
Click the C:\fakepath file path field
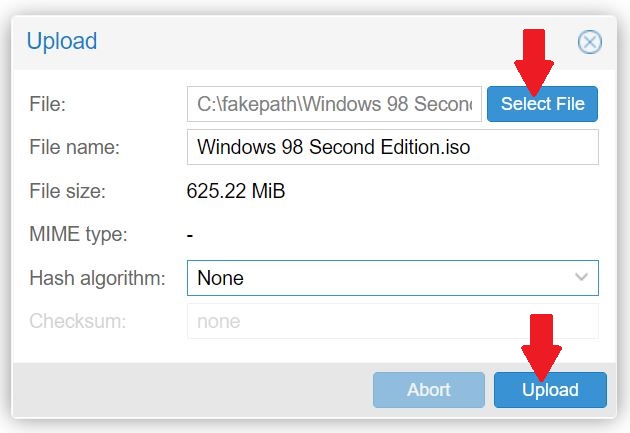click(x=334, y=104)
